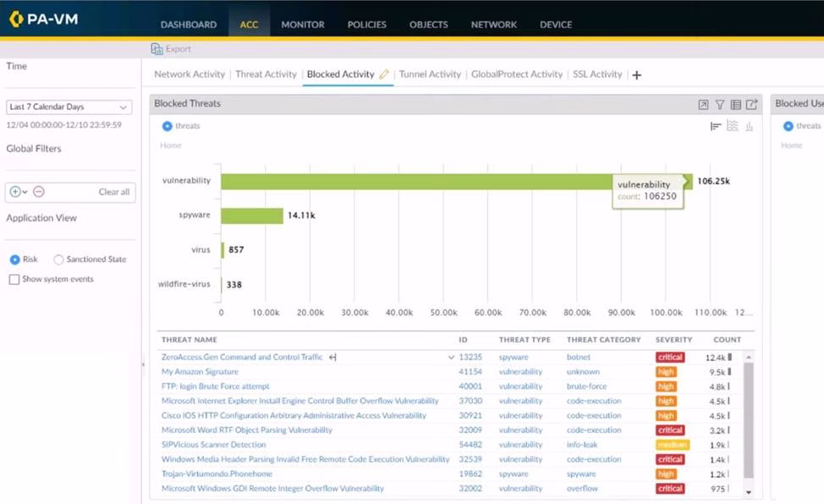Switch to horizontal bar chart view icon

(716, 126)
